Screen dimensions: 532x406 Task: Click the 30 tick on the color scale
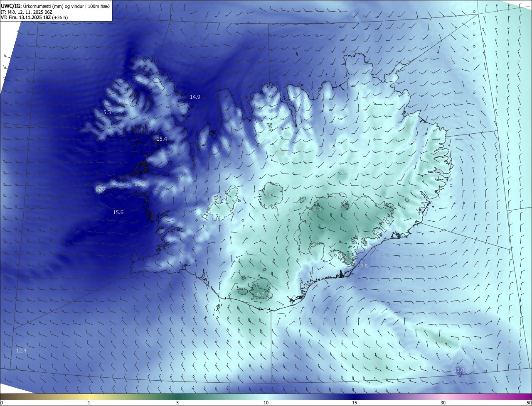click(443, 403)
